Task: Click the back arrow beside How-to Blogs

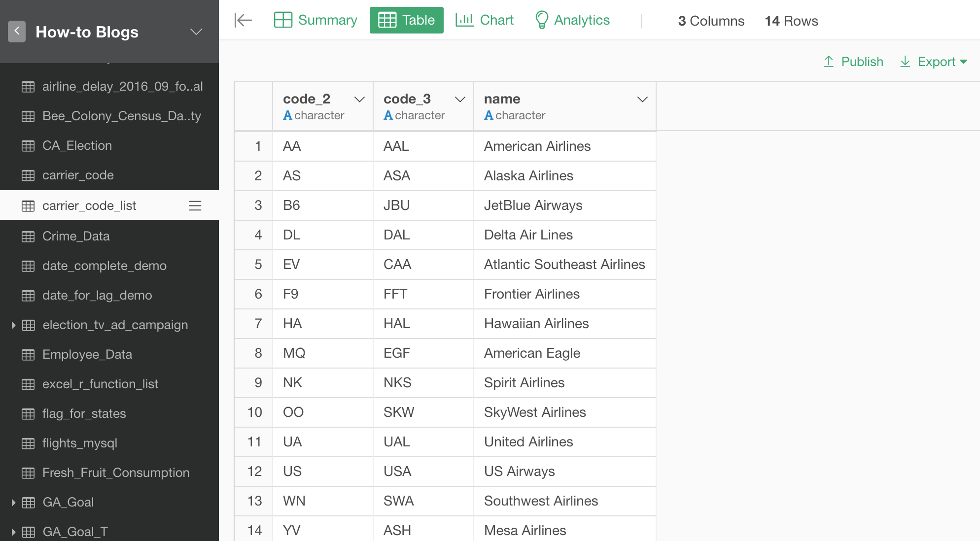Action: click(17, 32)
